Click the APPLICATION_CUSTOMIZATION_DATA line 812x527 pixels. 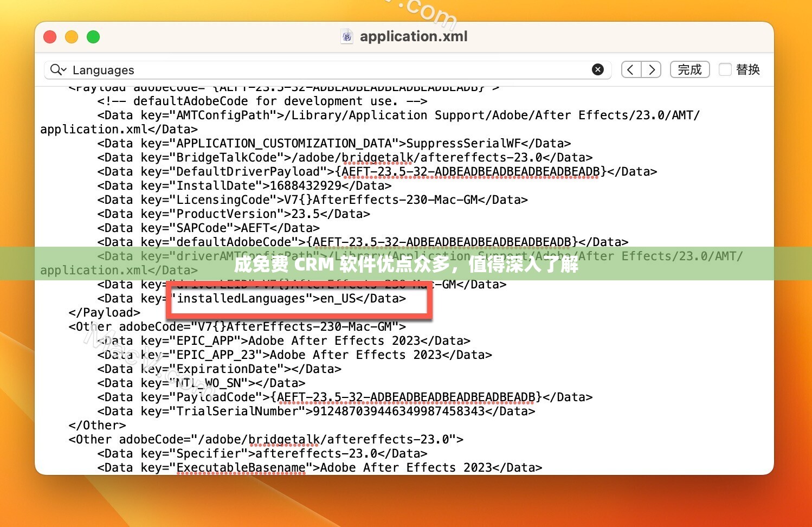pos(334,144)
